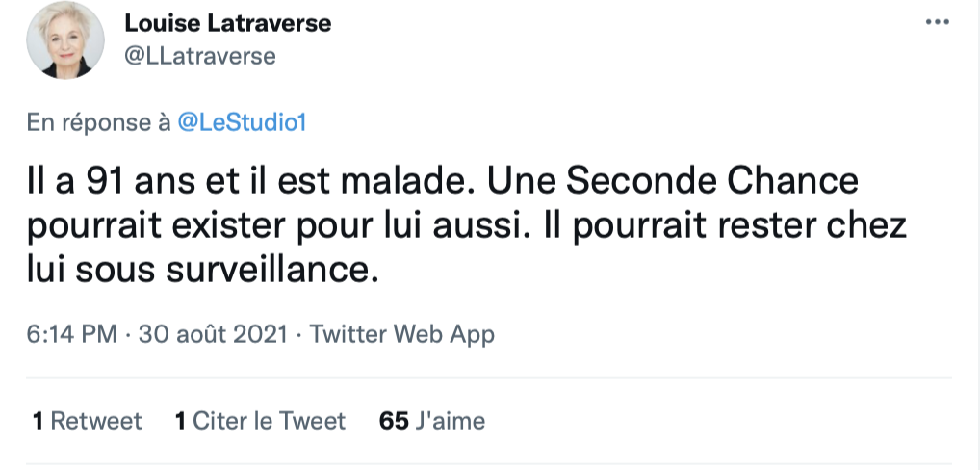The height and width of the screenshot is (470, 980).
Task: Click the words 'Seconde Chance' in the tweet
Action: 711,181
